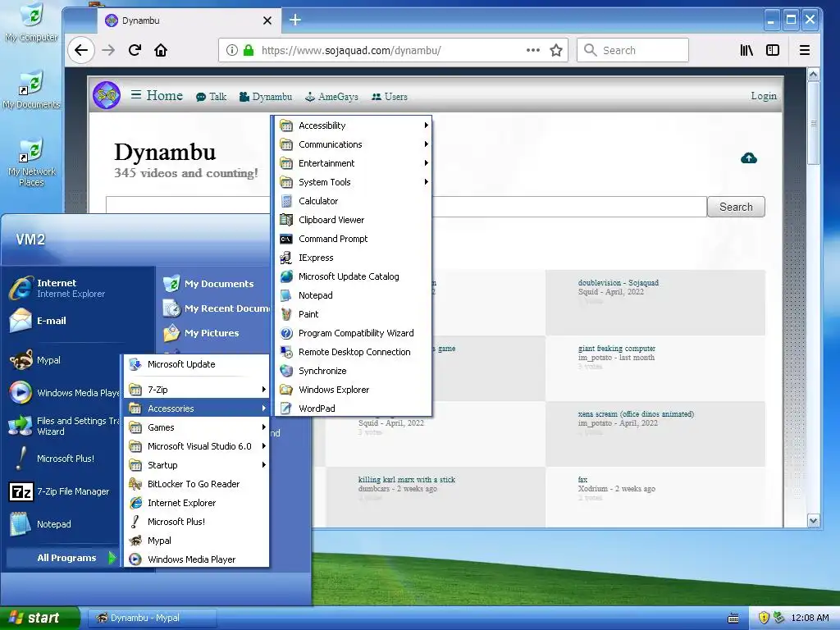Open the browser home page icon
Viewport: 840px width, 630px height.
(161, 50)
